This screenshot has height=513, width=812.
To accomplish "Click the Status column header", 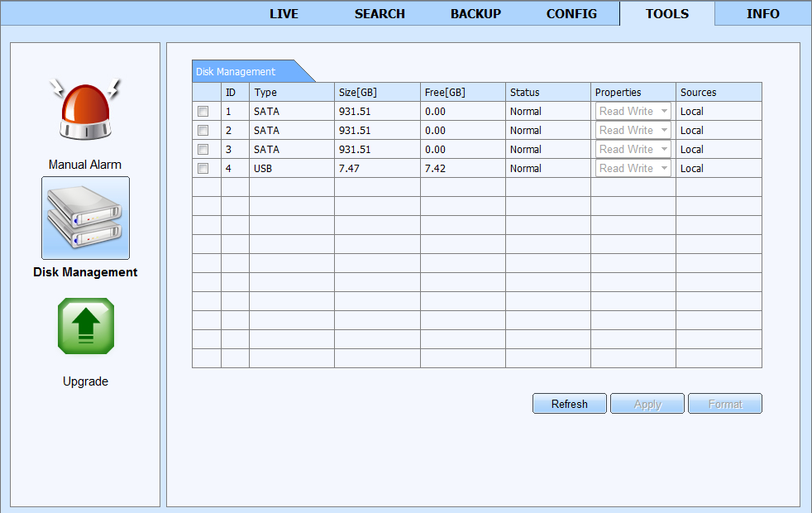I will click(x=548, y=92).
